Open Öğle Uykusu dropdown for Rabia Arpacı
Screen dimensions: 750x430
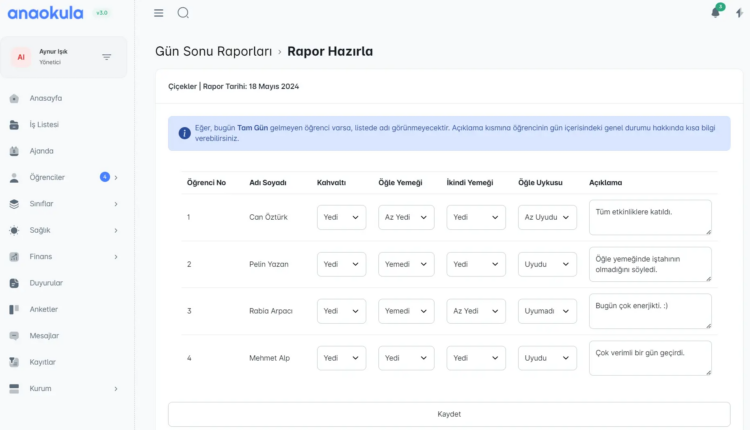[x=547, y=311]
